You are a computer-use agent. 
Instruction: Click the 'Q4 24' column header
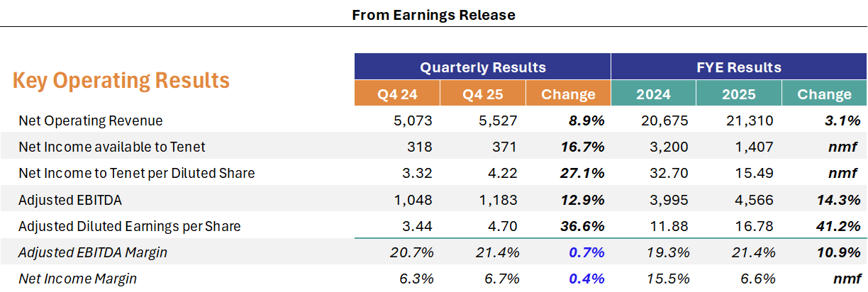[397, 94]
